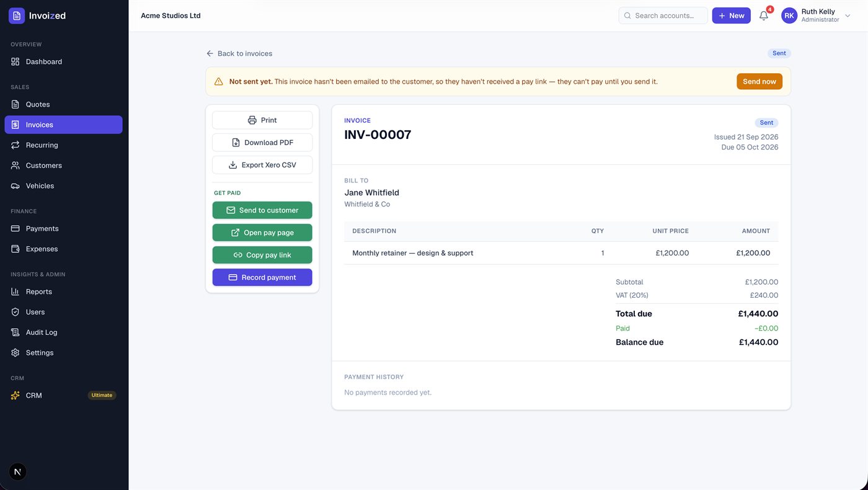
Task: Click the RK user avatar
Action: point(789,16)
